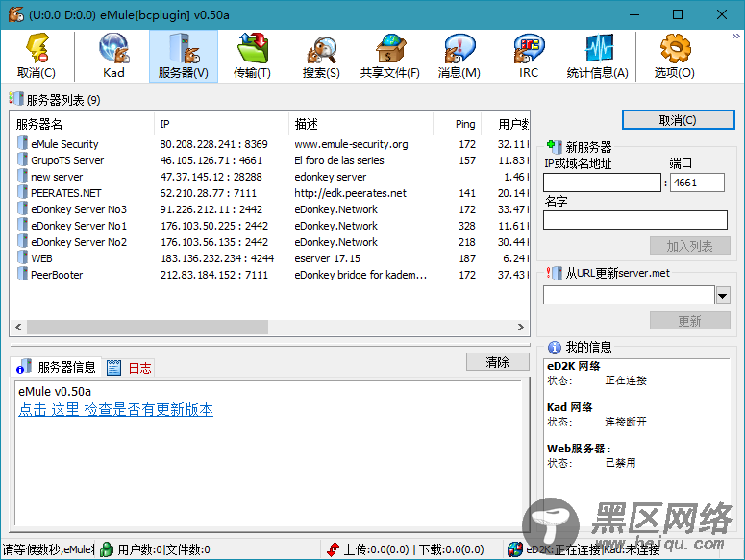Click the server icon of GrupoTS Server row
The width and height of the screenshot is (745, 560).
tap(22, 159)
